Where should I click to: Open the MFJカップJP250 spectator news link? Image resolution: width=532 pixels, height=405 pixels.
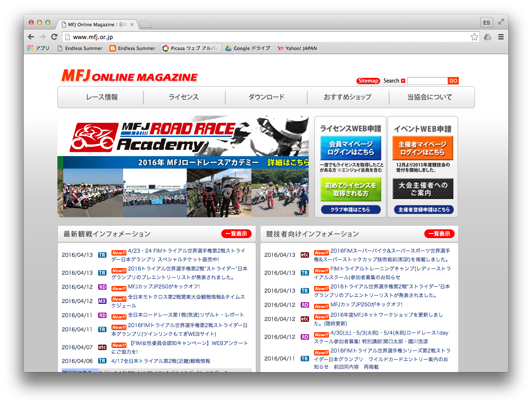coord(164,286)
